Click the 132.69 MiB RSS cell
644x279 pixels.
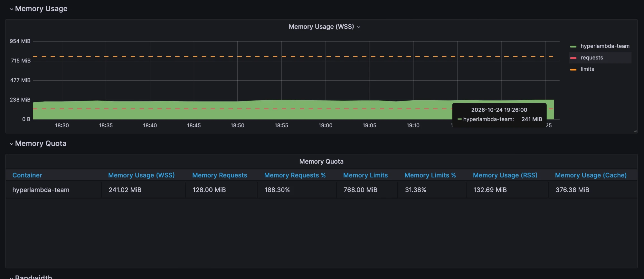tap(507, 190)
